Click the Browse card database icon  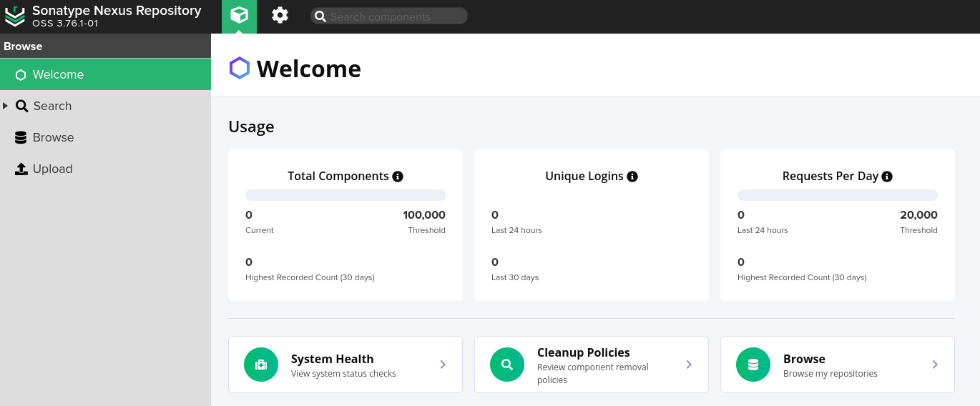(x=753, y=365)
